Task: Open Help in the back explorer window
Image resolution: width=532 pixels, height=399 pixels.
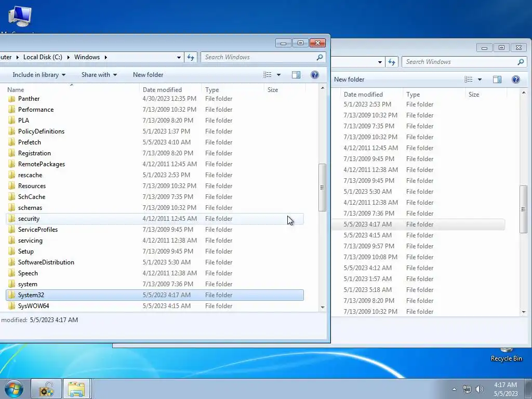Action: pos(516,79)
